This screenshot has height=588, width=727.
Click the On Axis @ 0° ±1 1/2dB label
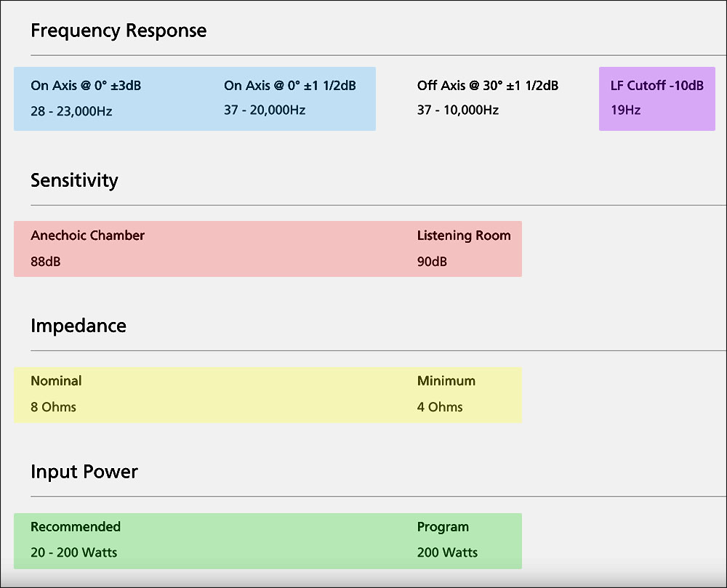point(290,86)
